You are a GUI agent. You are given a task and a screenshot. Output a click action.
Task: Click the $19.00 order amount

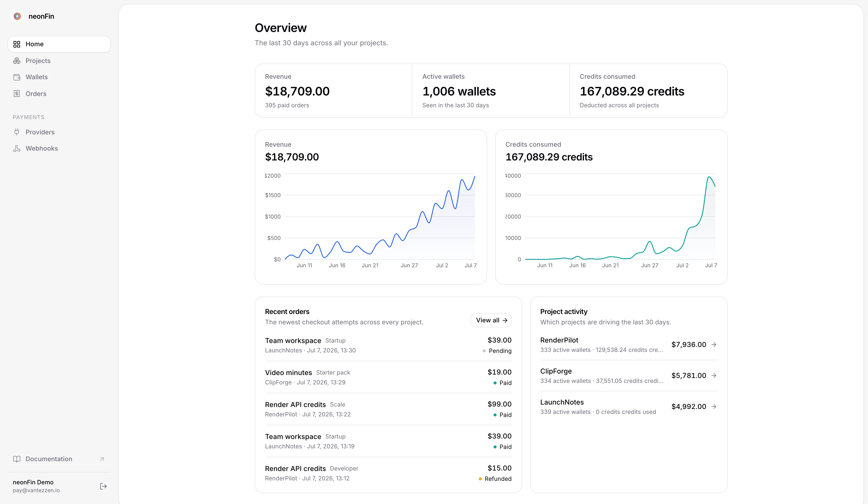coord(500,372)
